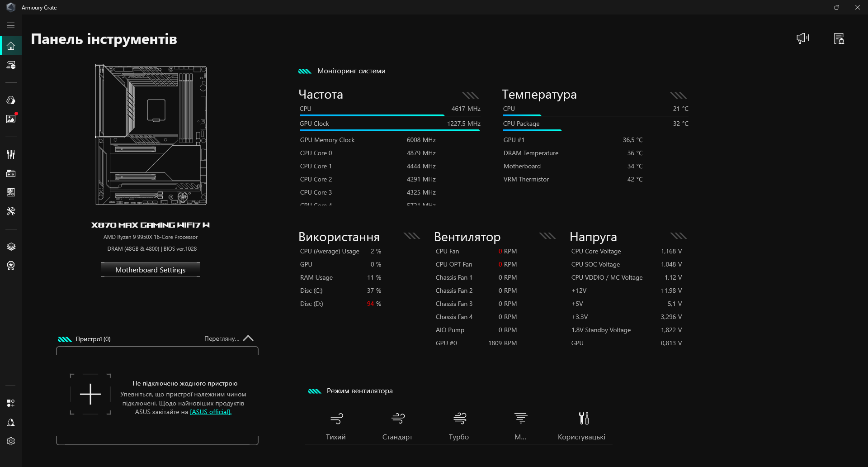Click the VRM Thermistor label
The height and width of the screenshot is (467, 868).
coord(526,180)
